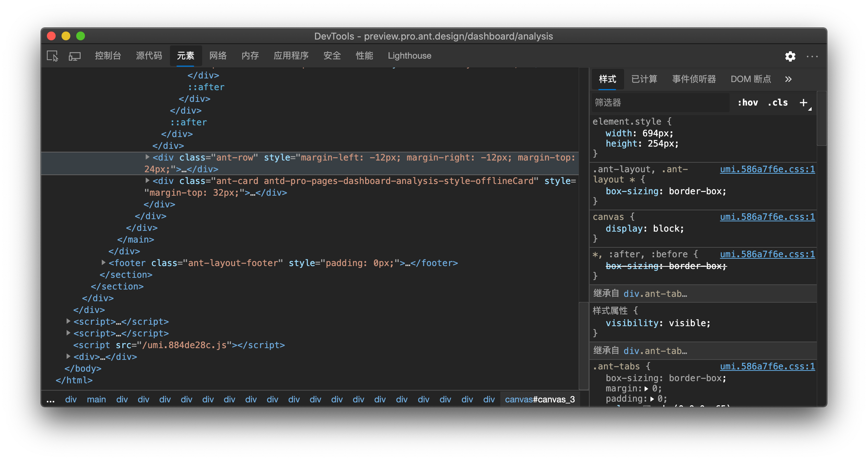Open the three-dot customize menu

812,56
